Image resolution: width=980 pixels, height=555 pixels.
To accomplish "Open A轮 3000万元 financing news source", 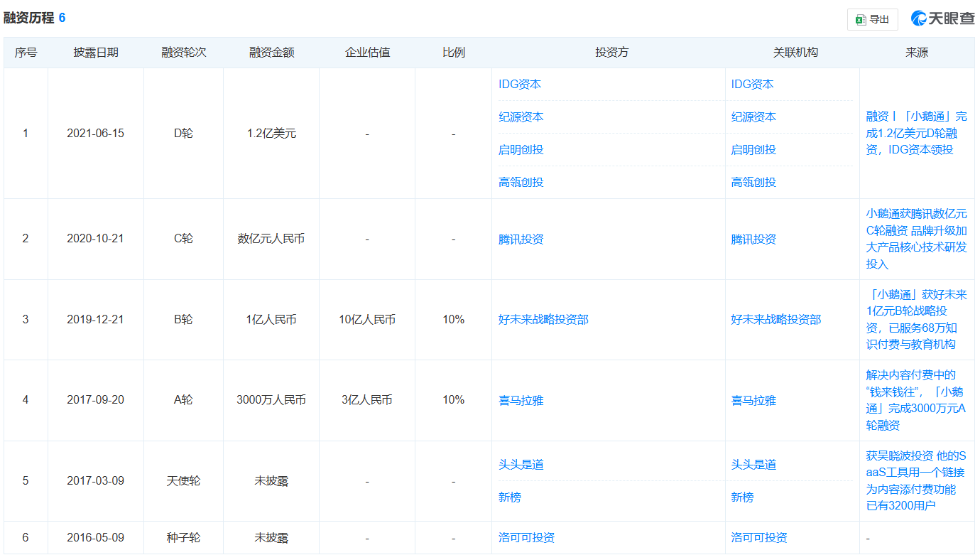I will click(x=916, y=399).
